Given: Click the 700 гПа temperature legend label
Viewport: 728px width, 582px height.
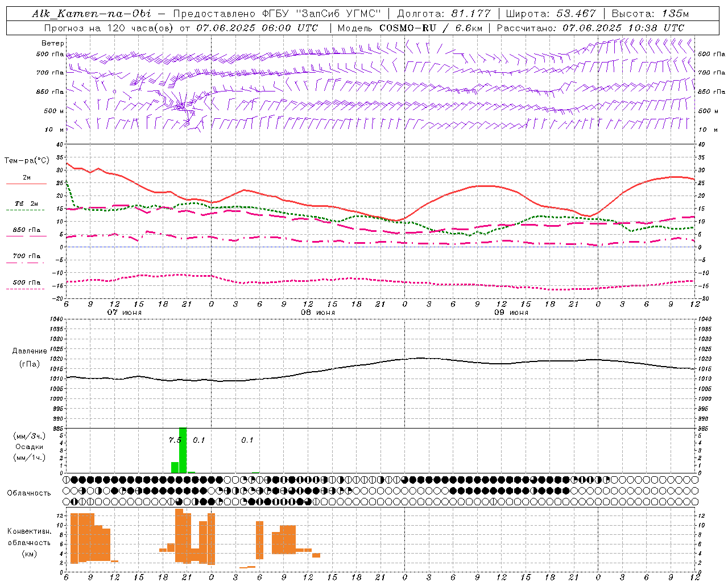Looking at the screenshot, I should [x=27, y=256].
